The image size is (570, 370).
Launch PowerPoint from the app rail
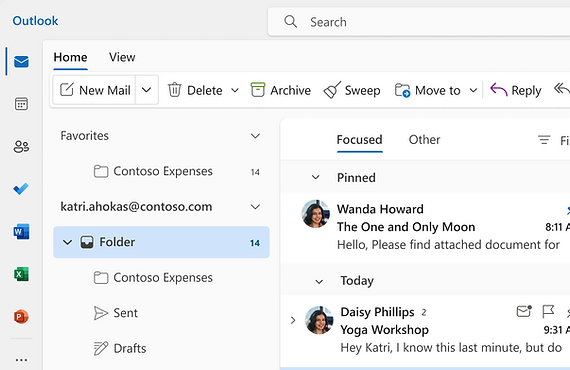(21, 317)
